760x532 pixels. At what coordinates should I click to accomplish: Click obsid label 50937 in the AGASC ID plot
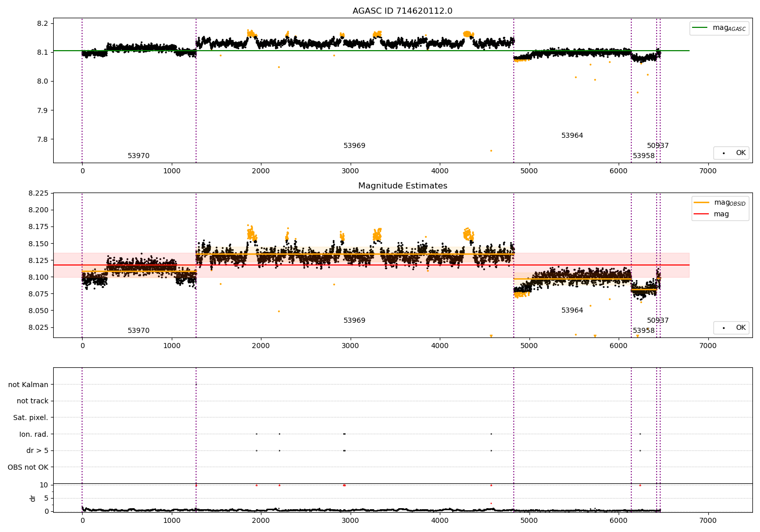658,145
